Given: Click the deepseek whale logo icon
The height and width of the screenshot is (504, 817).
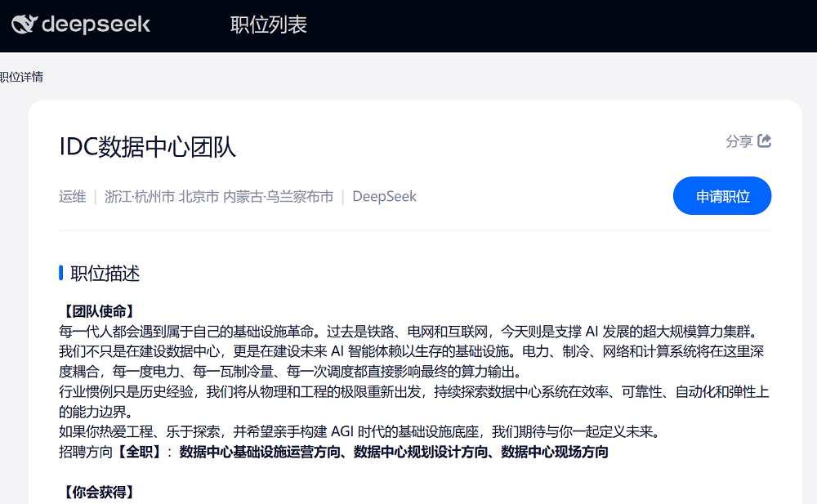Looking at the screenshot, I should click(25, 24).
